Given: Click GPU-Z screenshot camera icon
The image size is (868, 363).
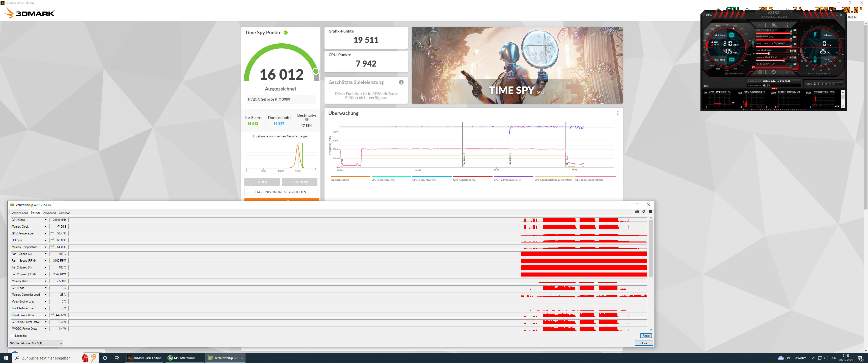Looking at the screenshot, I should click(637, 211).
